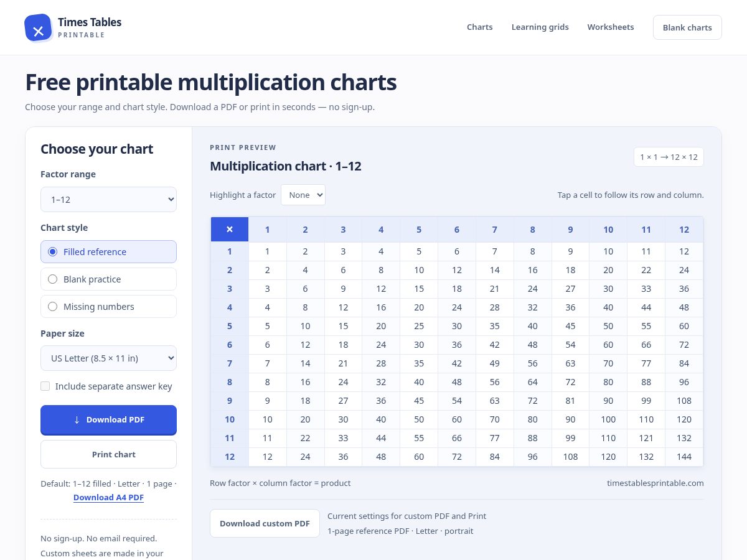747x560 pixels.
Task: Select the Filled reference chart style
Action: pos(108,252)
